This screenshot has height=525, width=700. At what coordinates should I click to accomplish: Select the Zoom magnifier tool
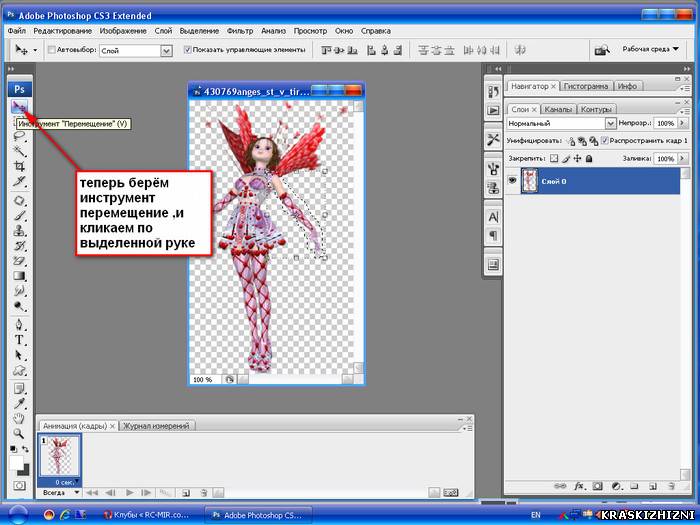point(19,433)
